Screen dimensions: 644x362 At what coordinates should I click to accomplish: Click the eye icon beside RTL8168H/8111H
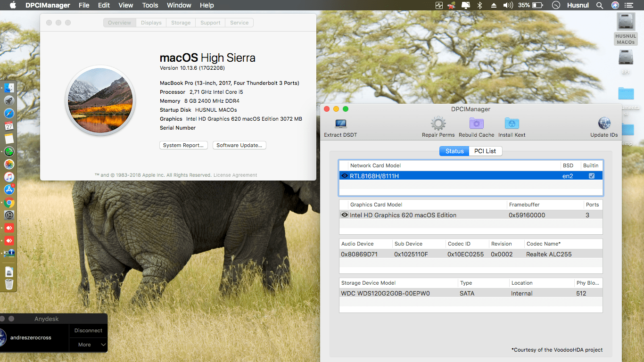(x=345, y=176)
